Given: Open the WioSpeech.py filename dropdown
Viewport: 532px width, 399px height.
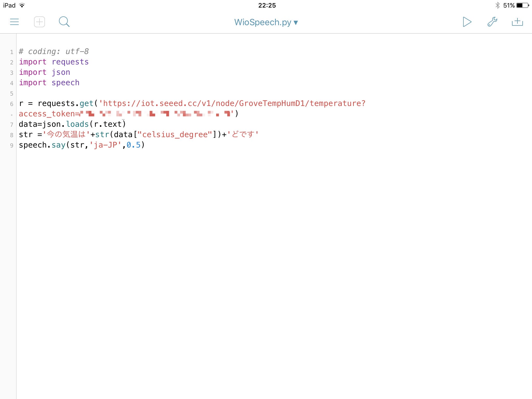Looking at the screenshot, I should pyautogui.click(x=296, y=22).
